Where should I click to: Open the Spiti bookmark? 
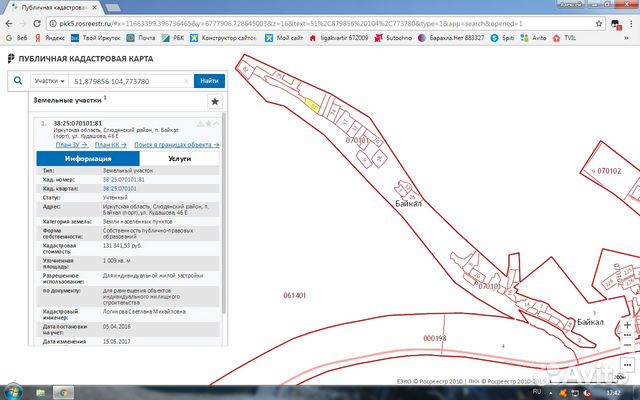click(x=502, y=38)
